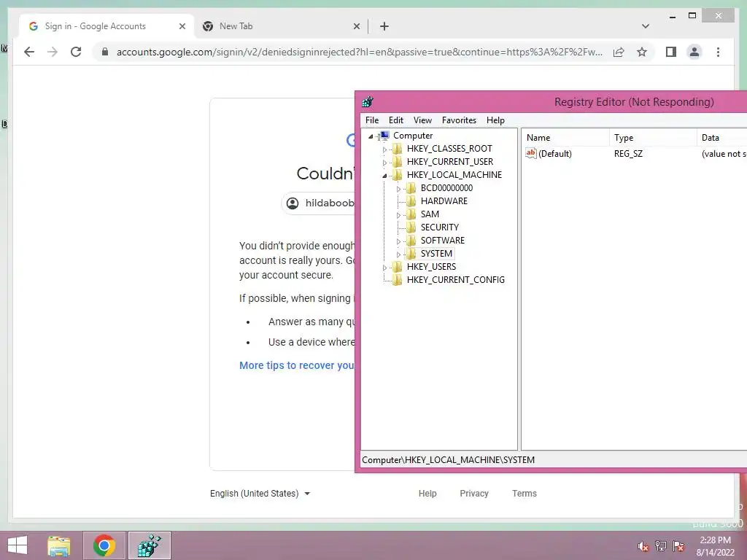Click the Computer\HKEY_LOCAL_MACHINE\SYSTEM status bar path
This screenshot has height=560, width=747.
(449, 460)
